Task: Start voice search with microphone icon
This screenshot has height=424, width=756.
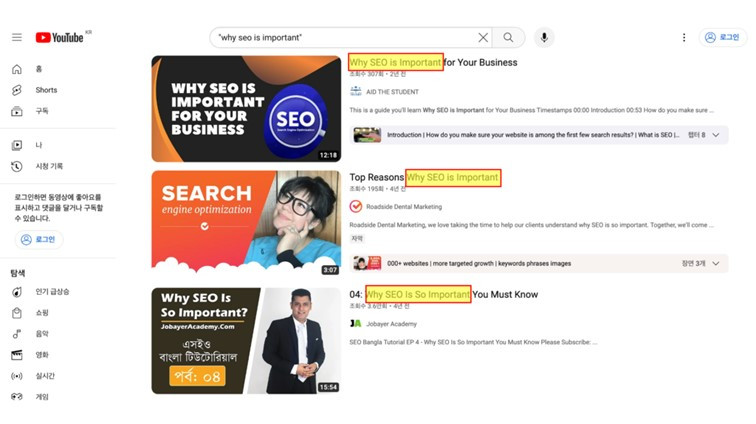Action: click(544, 38)
